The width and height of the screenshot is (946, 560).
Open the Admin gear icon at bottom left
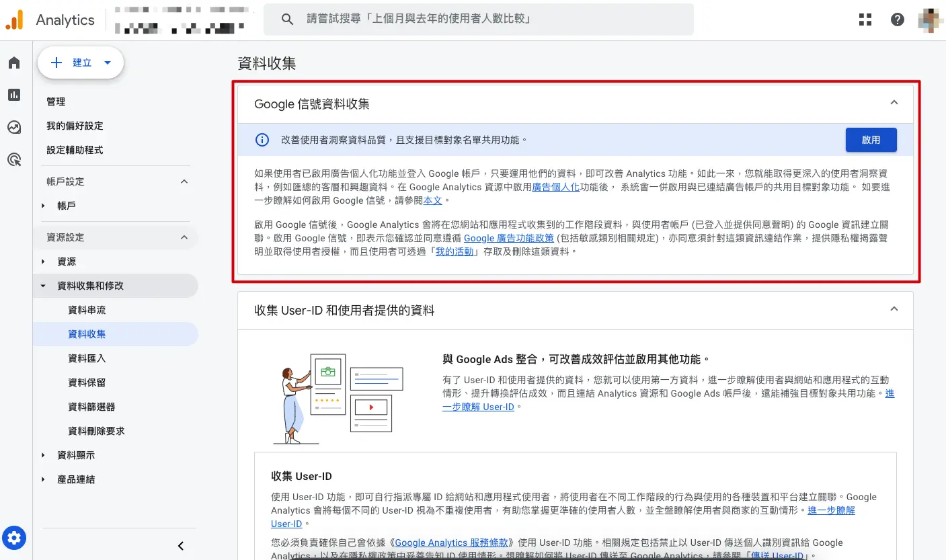(x=14, y=538)
